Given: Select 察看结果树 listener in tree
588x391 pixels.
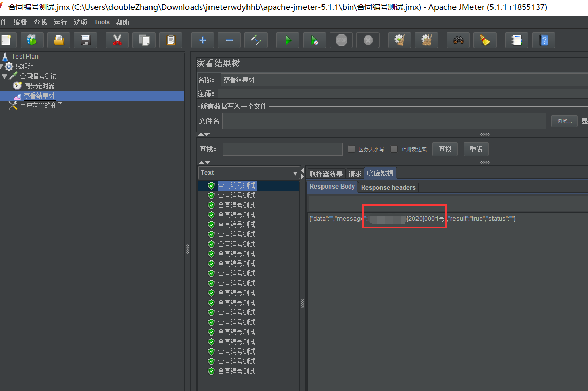Looking at the screenshot, I should pos(40,96).
